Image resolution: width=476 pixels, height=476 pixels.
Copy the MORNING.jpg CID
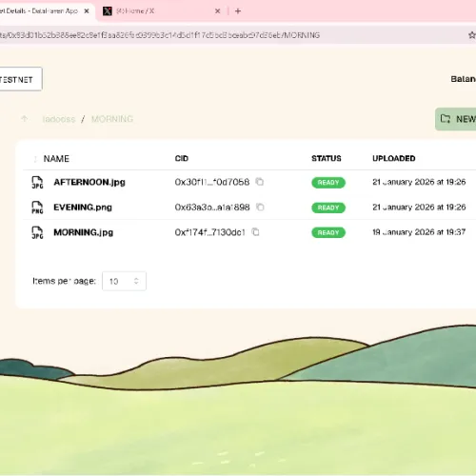pos(255,232)
